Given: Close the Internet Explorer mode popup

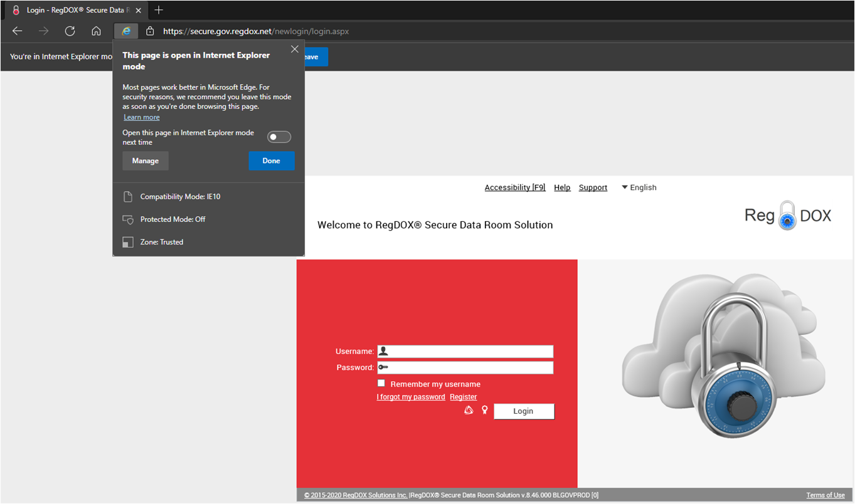Looking at the screenshot, I should (x=295, y=49).
